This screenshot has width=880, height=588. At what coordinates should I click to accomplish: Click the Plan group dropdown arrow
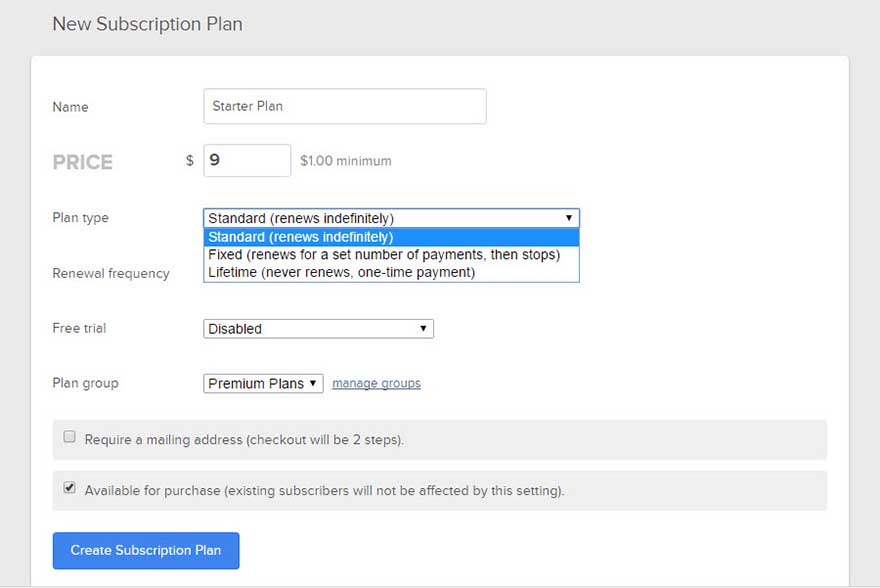[x=313, y=383]
